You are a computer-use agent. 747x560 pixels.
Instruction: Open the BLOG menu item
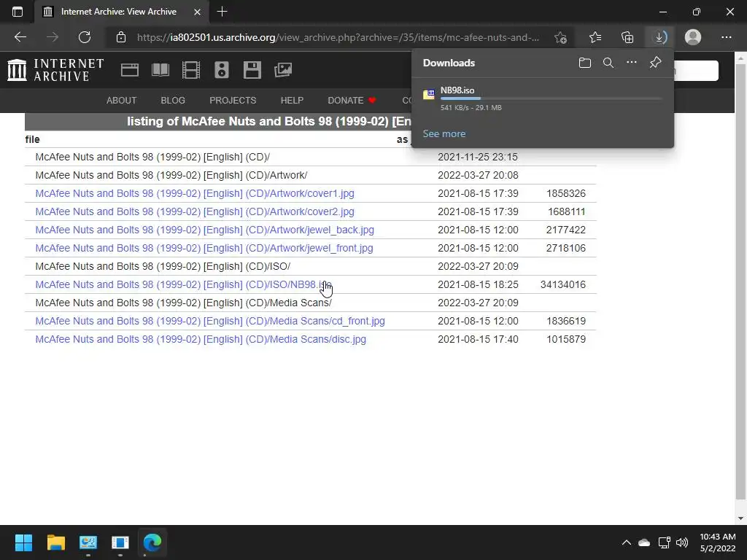click(173, 101)
